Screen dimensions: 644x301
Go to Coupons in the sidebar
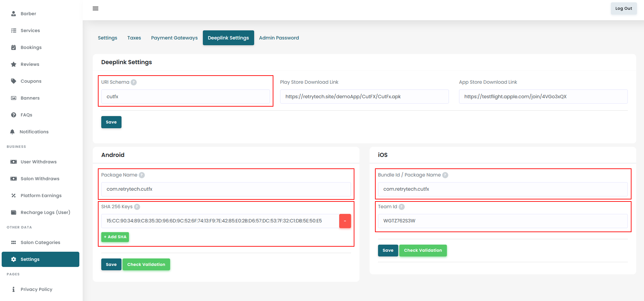click(x=31, y=81)
